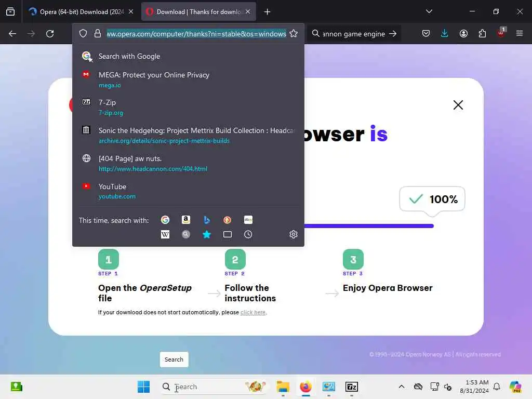This screenshot has height=399, width=532.
Task: Launch Copilot preview from taskbar
Action: tap(515, 387)
